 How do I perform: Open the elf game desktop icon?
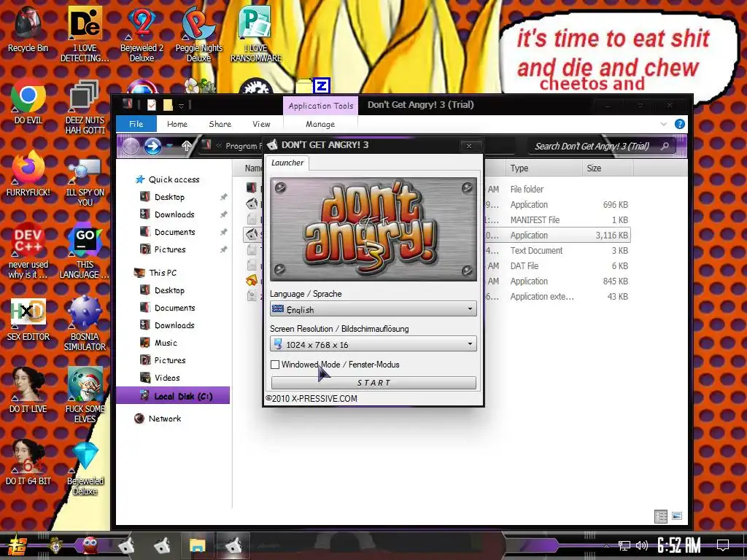(x=85, y=395)
